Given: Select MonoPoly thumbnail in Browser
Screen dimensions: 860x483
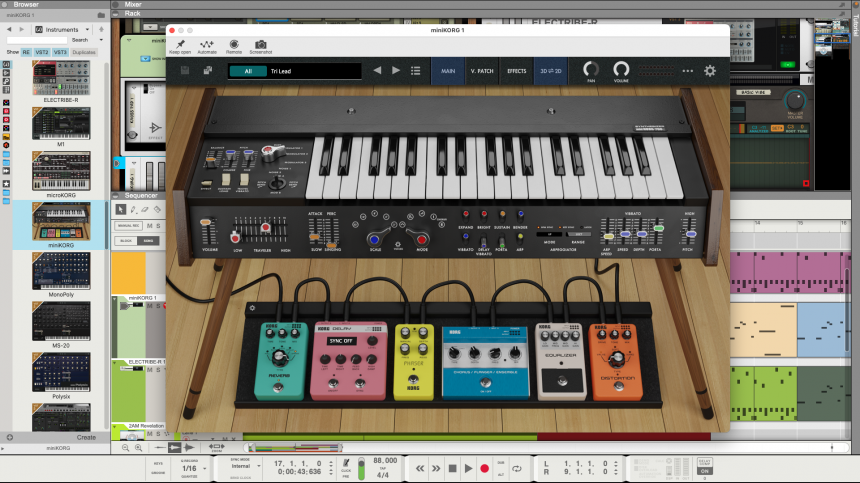Looking at the screenshot, I should point(61,271).
